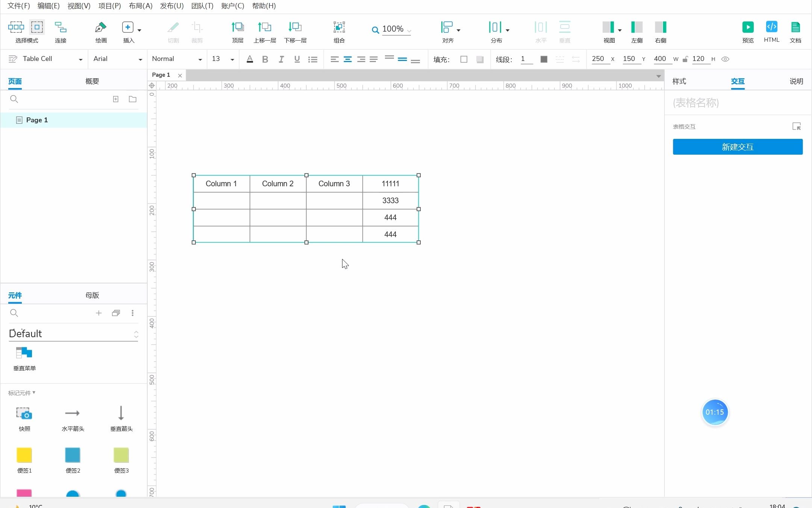This screenshot has width=812, height=508.
Task: Click the Document (文档) icon
Action: 795,27
